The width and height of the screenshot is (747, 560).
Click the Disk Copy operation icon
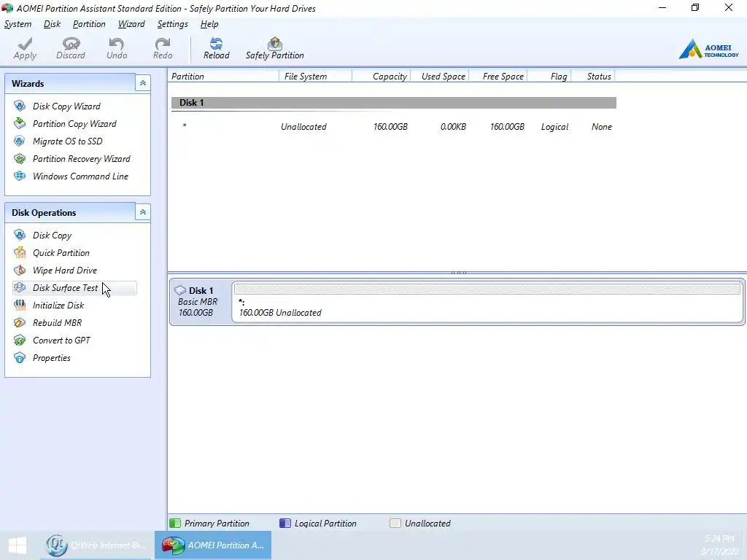coord(20,235)
